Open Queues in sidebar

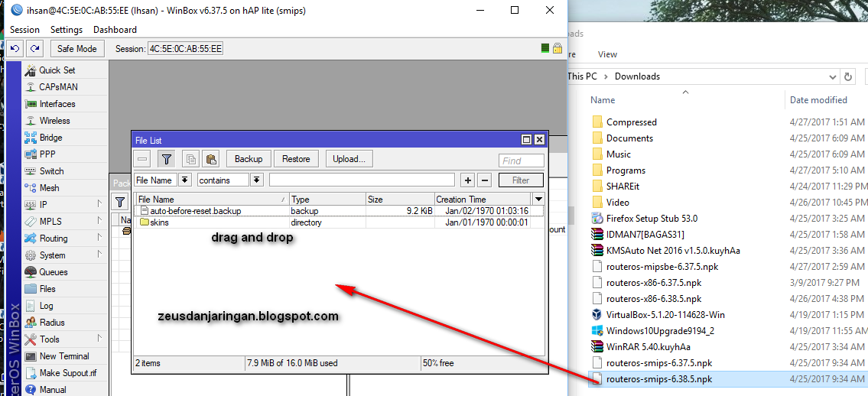(53, 272)
